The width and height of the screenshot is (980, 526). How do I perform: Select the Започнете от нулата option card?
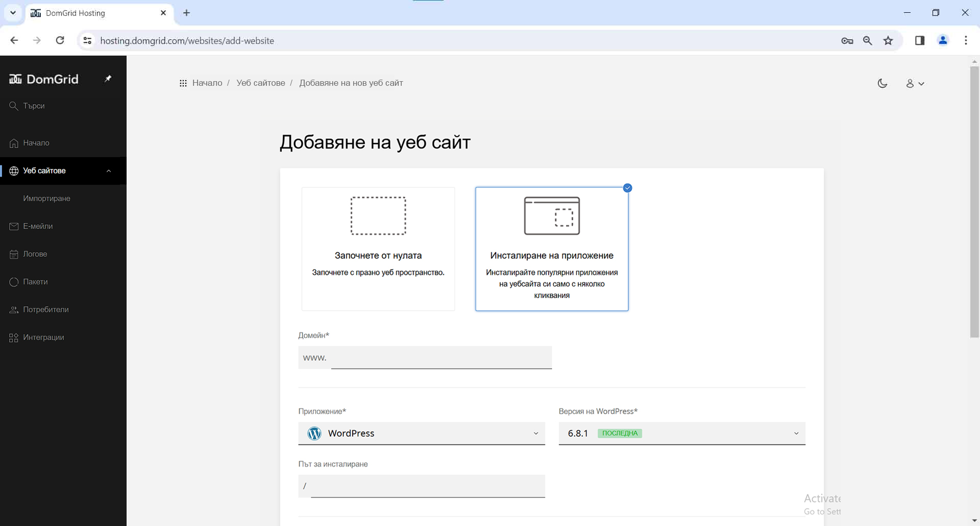tap(378, 249)
